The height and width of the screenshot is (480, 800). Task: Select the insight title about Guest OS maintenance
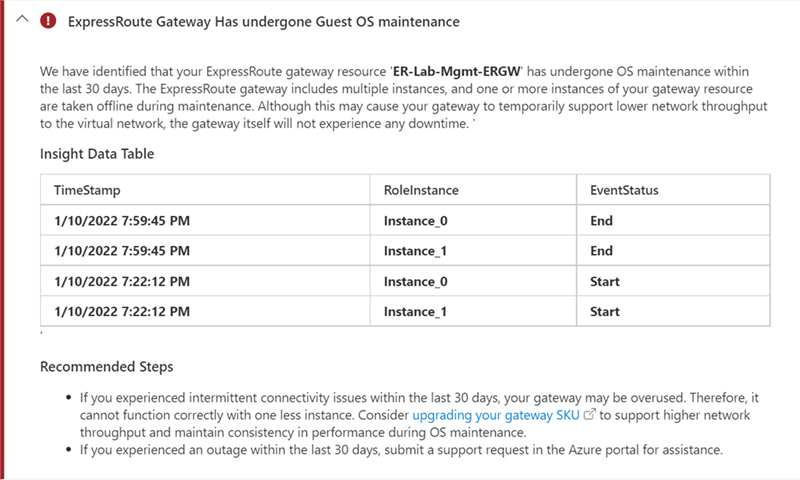pyautogui.click(x=264, y=22)
